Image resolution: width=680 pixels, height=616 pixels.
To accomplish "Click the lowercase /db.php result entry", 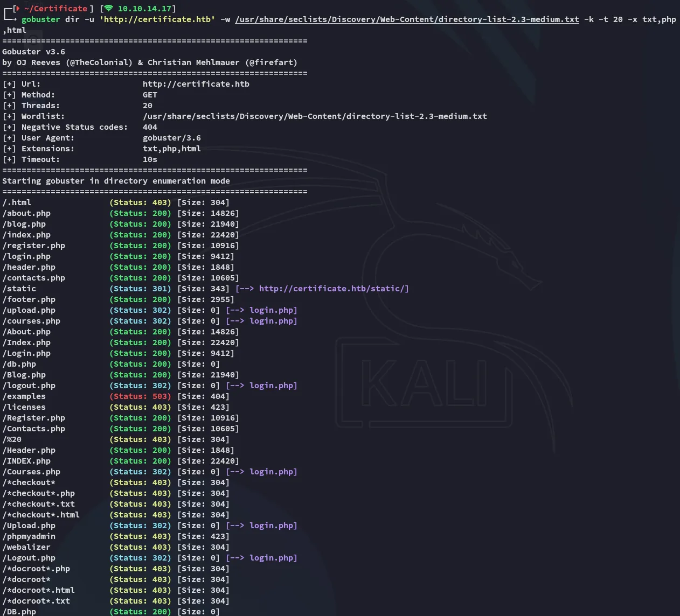I will (19, 364).
